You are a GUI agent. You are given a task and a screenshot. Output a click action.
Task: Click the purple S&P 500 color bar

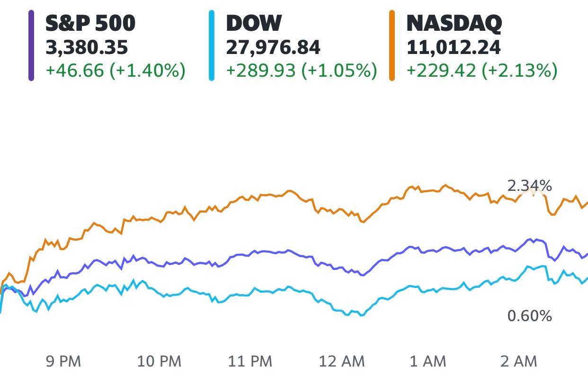point(31,46)
